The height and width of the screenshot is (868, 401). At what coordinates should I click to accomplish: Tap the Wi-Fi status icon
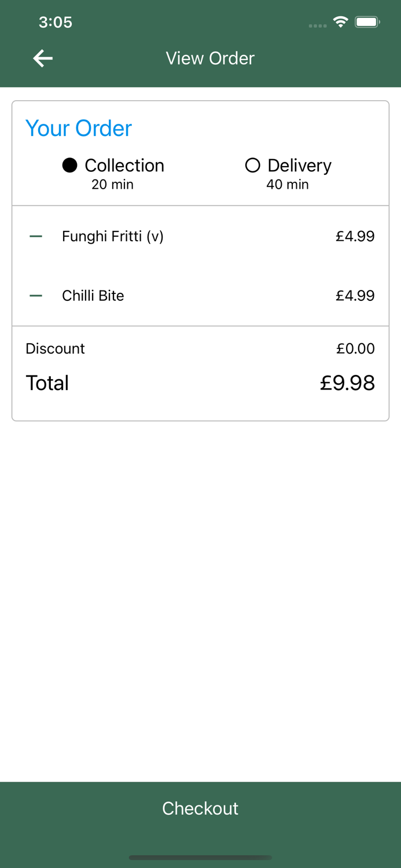click(x=340, y=22)
